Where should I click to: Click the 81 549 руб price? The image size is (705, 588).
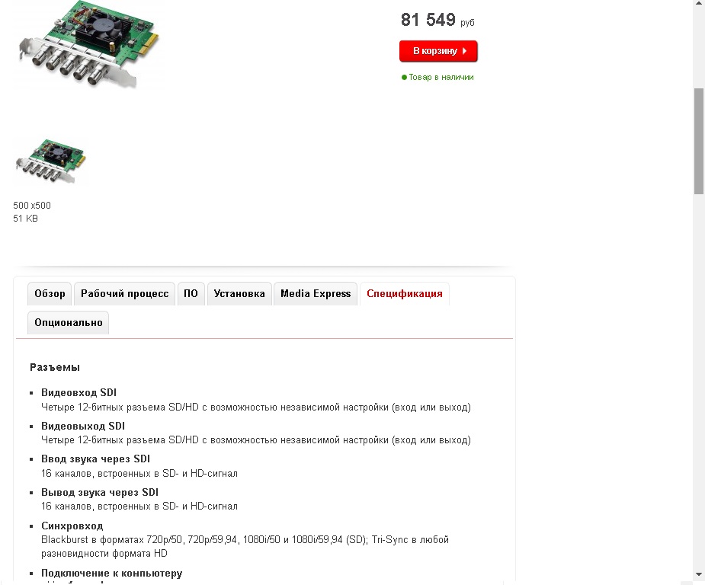[437, 21]
